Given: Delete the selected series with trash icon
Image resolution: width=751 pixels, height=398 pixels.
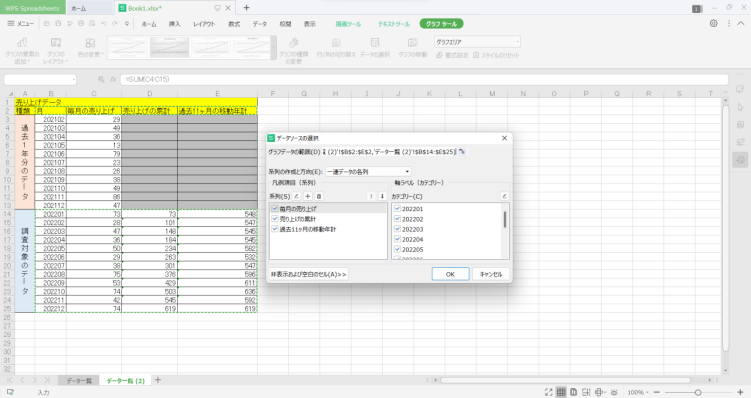Looking at the screenshot, I should pyautogui.click(x=319, y=196).
